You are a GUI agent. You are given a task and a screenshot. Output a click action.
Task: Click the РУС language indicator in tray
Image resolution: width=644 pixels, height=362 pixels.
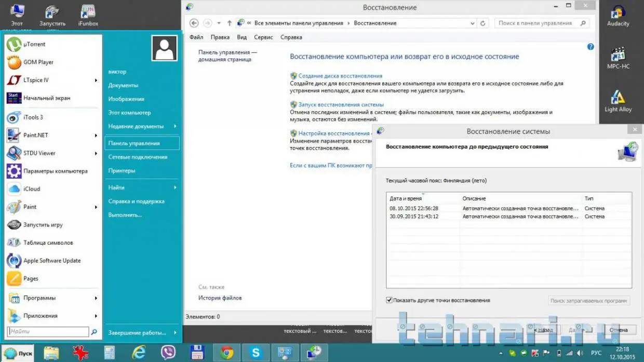[596, 353]
